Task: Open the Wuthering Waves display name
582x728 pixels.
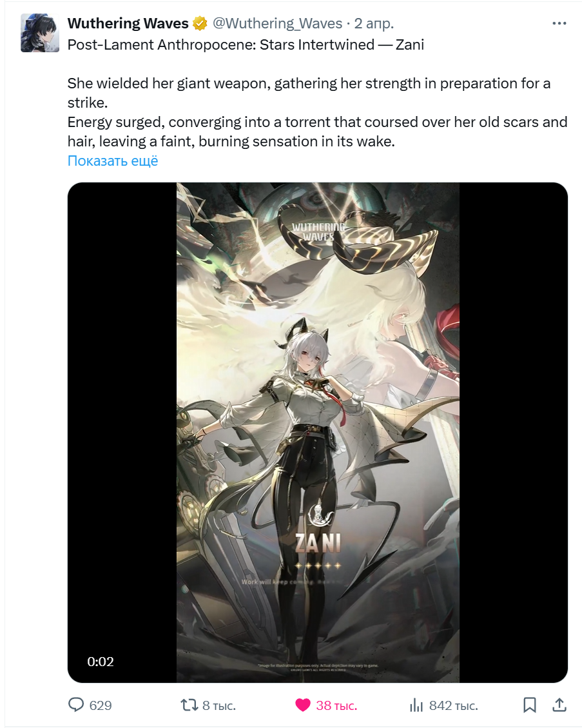Action: 128,23
